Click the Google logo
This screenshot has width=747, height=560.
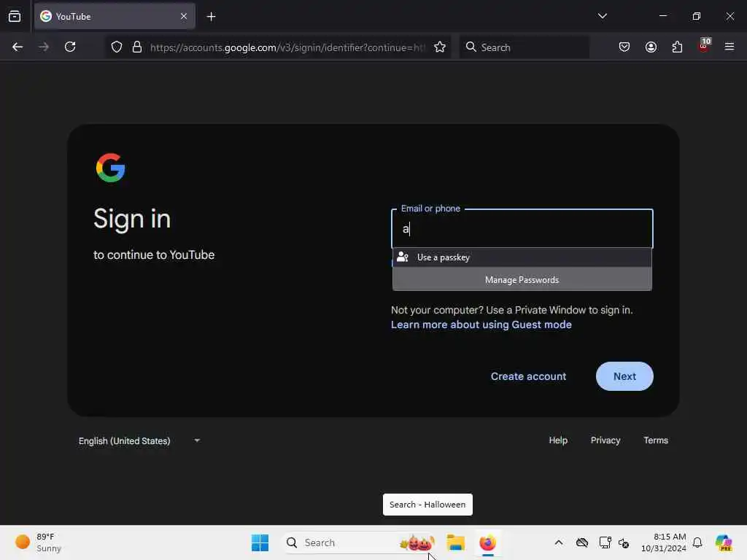pyautogui.click(x=111, y=168)
